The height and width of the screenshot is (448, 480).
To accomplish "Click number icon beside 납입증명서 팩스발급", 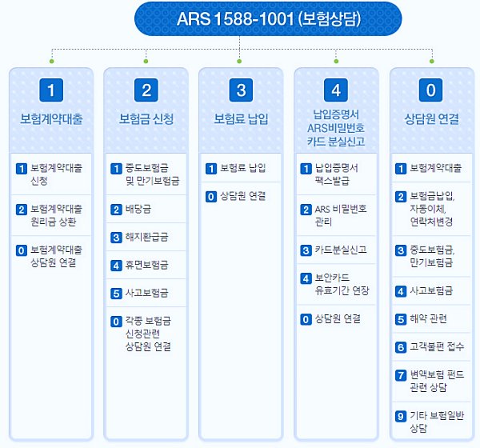I will tap(306, 169).
